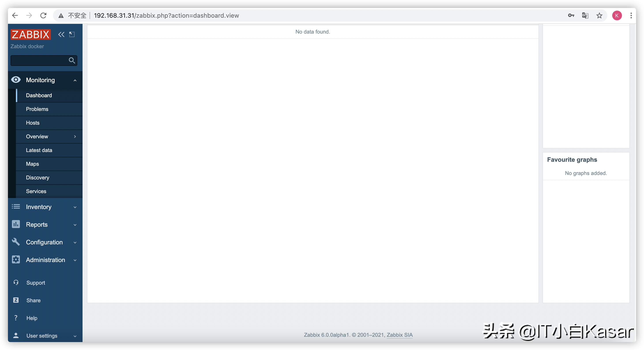Click the Help text link
Viewport: 644px width, 350px height.
pos(31,318)
